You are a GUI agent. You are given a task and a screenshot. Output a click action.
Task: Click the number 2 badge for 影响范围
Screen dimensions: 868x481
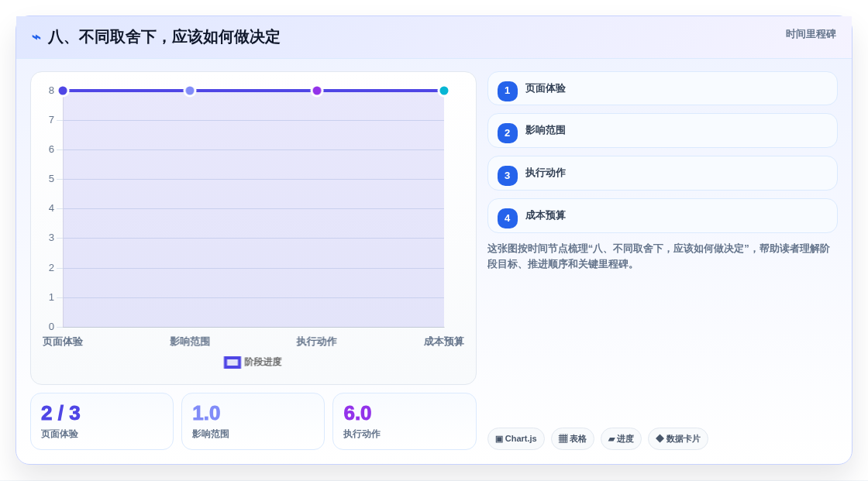pyautogui.click(x=507, y=133)
